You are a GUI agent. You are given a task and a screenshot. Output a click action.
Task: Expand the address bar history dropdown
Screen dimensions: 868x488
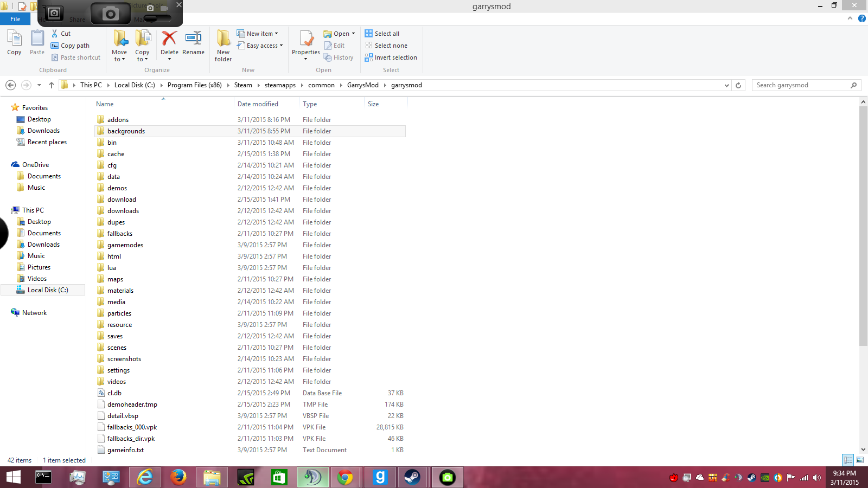coord(726,85)
